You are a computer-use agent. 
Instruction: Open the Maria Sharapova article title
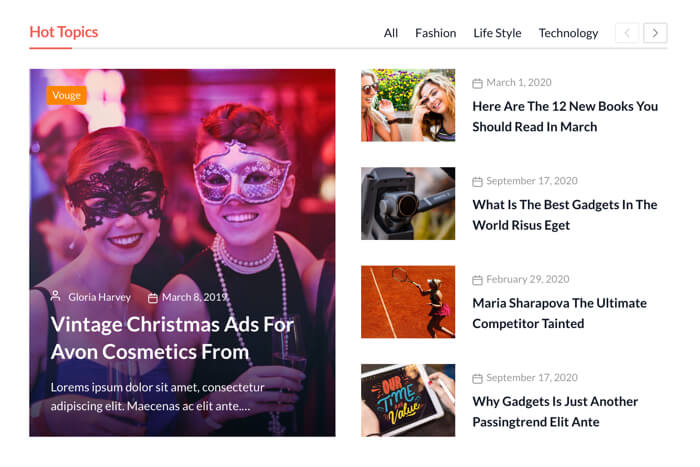tap(559, 313)
